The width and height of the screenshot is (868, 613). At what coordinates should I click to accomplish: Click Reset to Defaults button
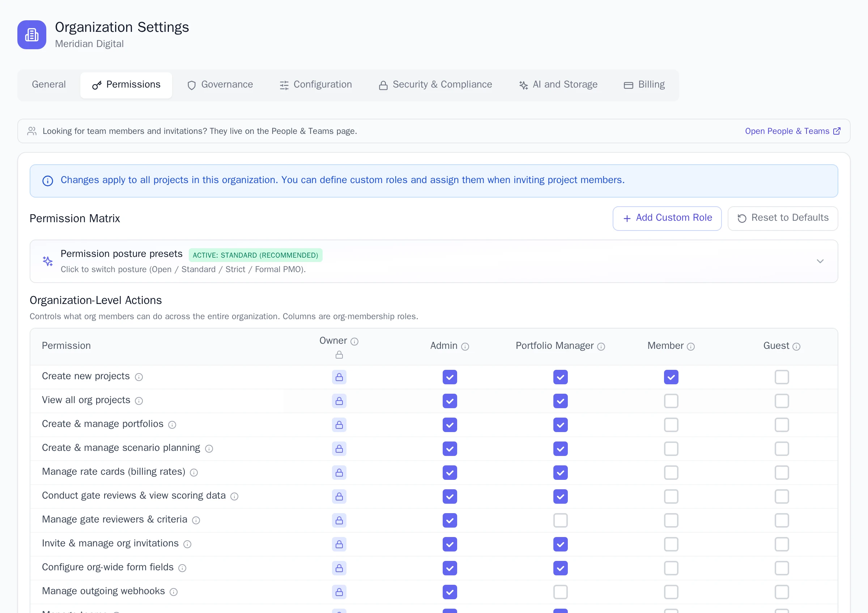(x=783, y=218)
